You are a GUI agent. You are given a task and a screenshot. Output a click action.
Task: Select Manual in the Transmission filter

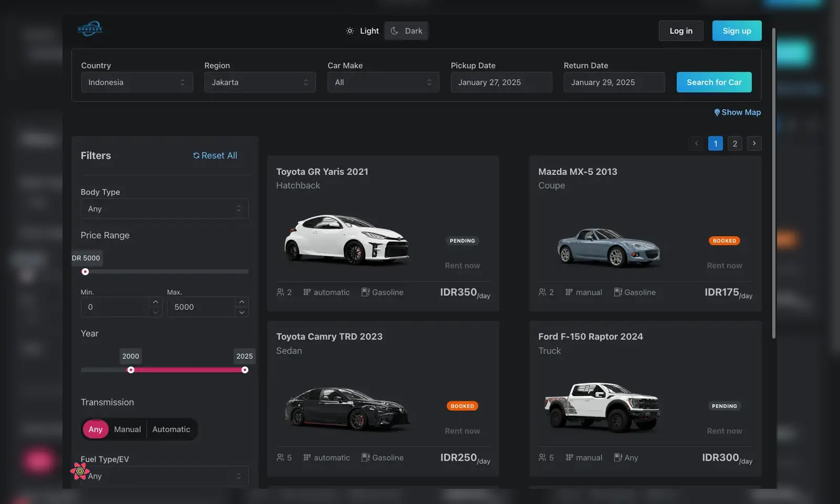pos(127,429)
